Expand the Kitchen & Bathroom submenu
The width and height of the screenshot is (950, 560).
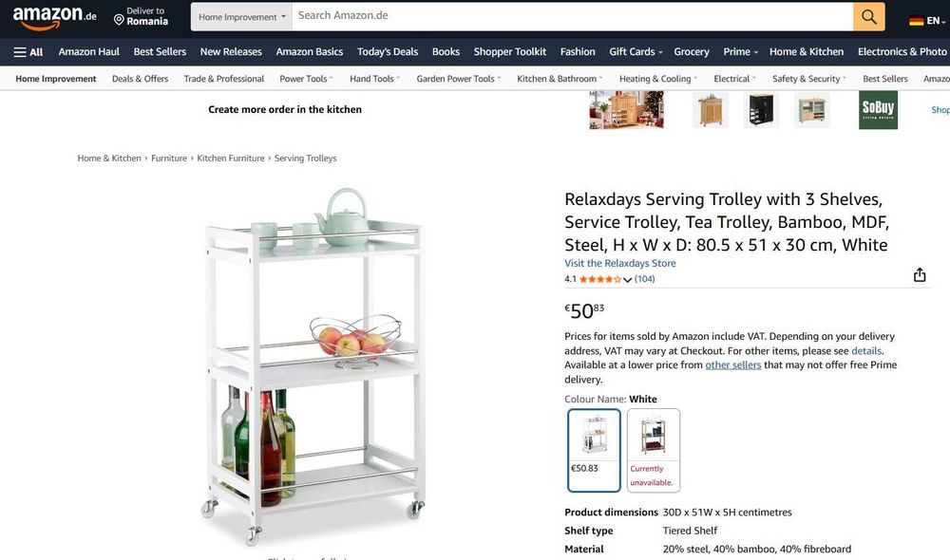tap(560, 79)
